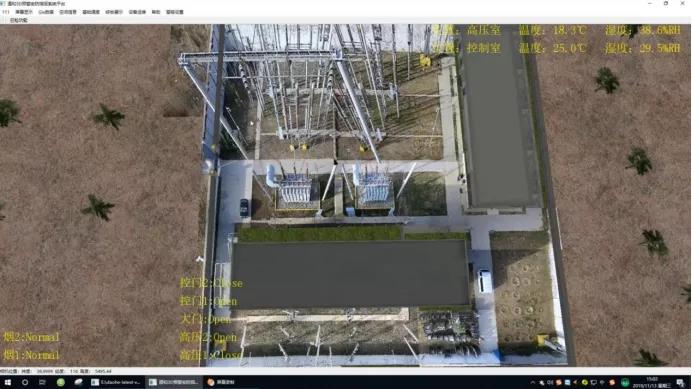Click the white van in the scene
This screenshot has height=389, width=692.
pos(485,281)
